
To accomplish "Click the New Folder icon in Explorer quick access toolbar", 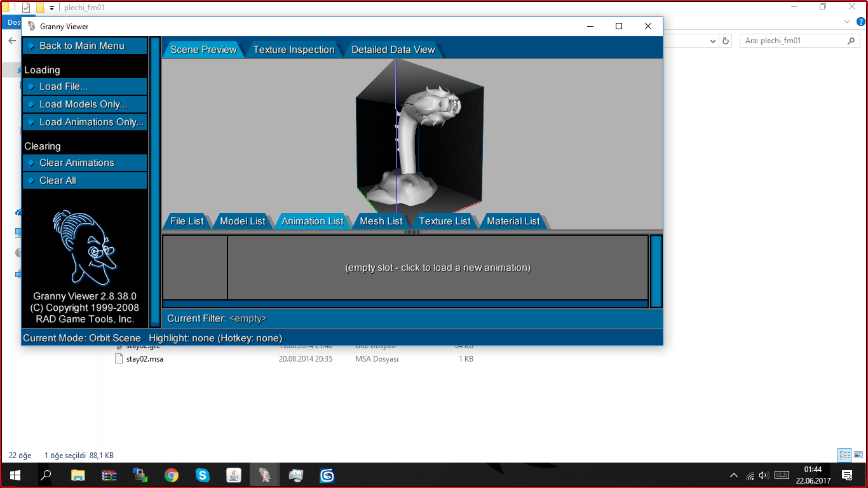I will (40, 8).
